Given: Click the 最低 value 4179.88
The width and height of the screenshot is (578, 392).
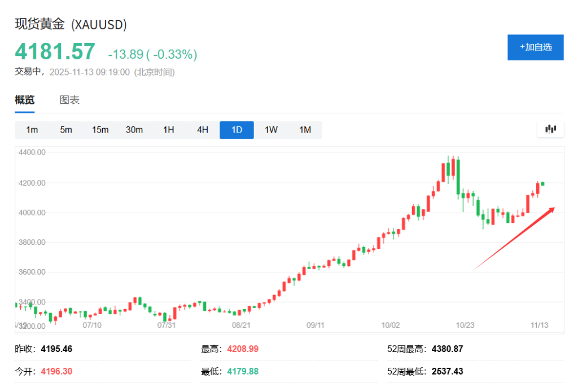Looking at the screenshot, I should coord(243,371).
